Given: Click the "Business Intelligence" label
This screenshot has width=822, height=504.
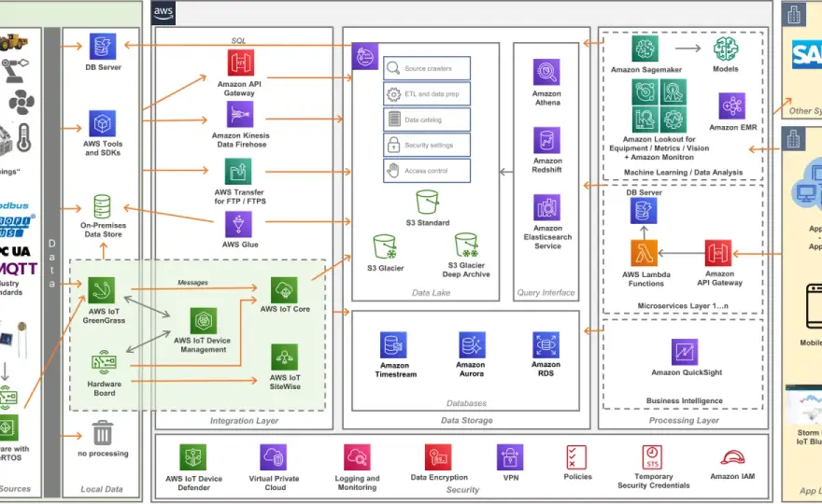Looking at the screenshot, I should (x=684, y=400).
